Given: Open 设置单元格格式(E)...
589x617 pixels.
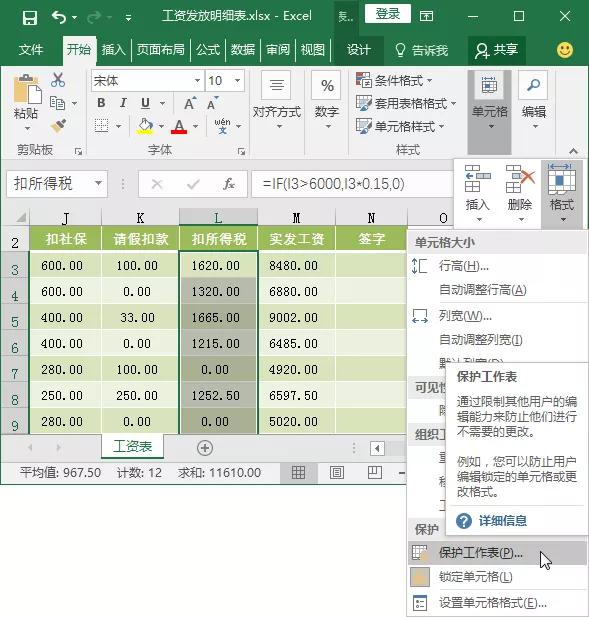Looking at the screenshot, I should (497, 602).
